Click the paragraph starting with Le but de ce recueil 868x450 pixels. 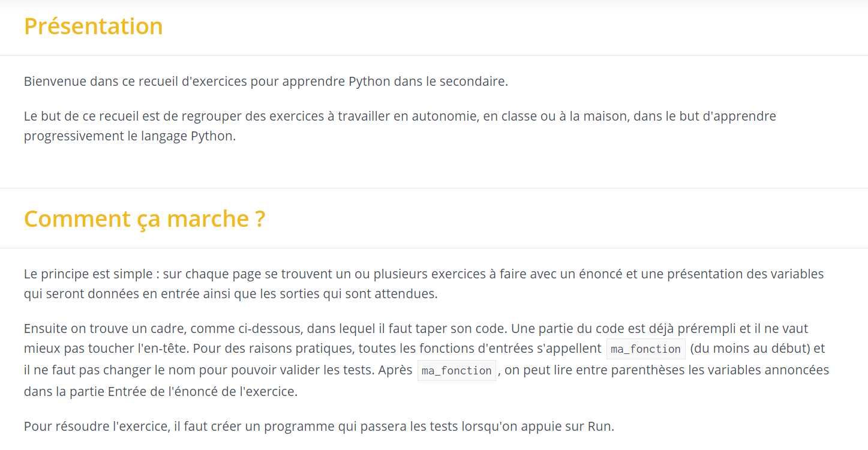point(400,126)
